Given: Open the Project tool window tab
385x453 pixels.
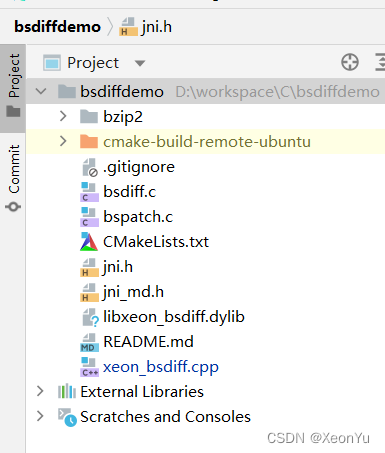Looking at the screenshot, I should pyautogui.click(x=13, y=88).
